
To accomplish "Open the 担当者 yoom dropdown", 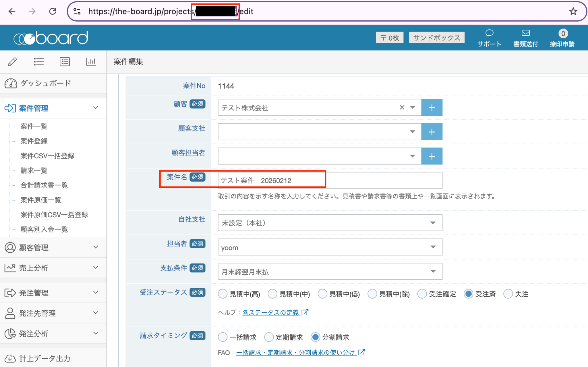I will pyautogui.click(x=330, y=247).
